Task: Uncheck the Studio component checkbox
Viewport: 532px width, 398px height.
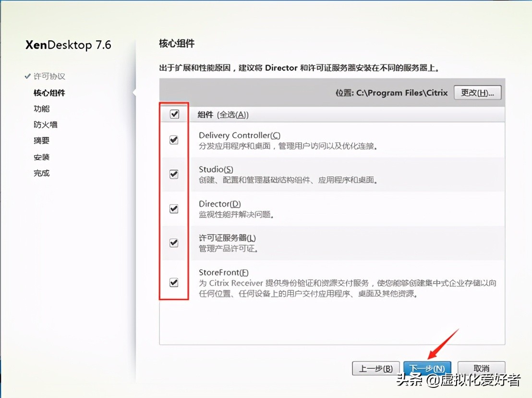Action: tap(174, 174)
